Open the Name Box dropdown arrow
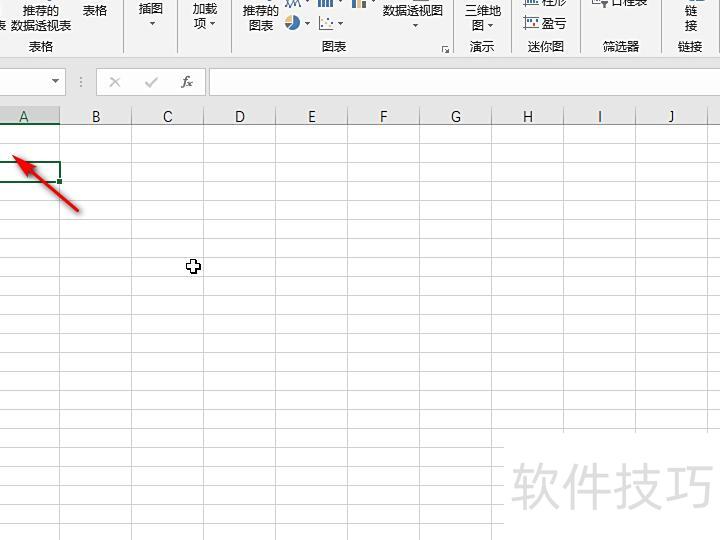This screenshot has height=540, width=720. (x=55, y=81)
